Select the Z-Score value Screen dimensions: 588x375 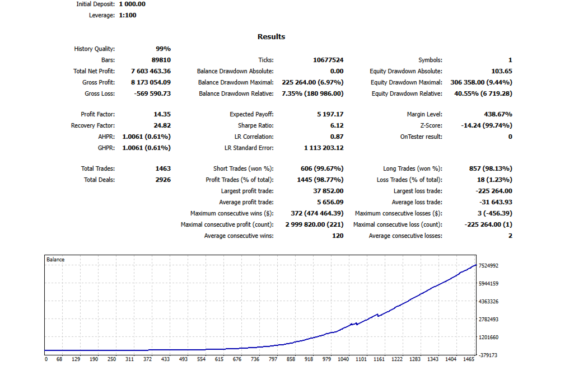487,125
